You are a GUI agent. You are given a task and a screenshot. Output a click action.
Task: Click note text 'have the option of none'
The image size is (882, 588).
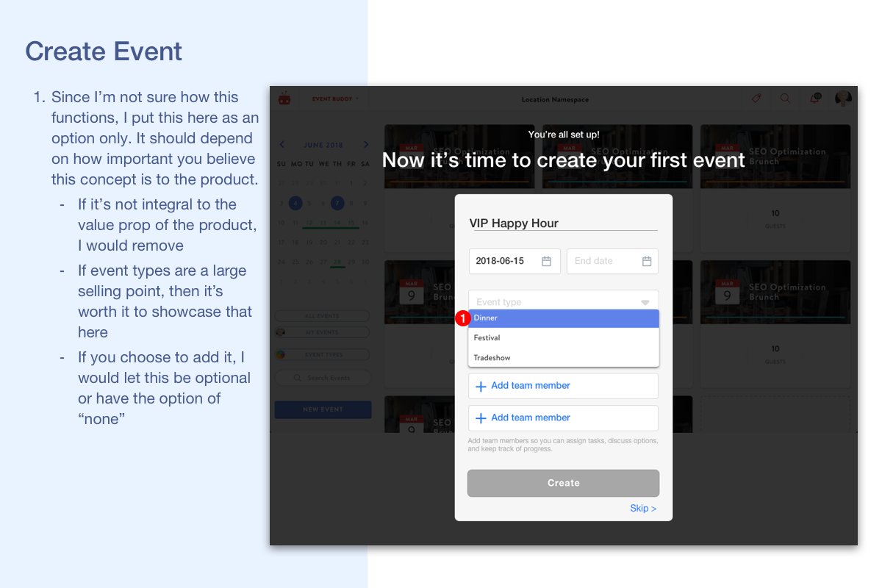pos(149,409)
